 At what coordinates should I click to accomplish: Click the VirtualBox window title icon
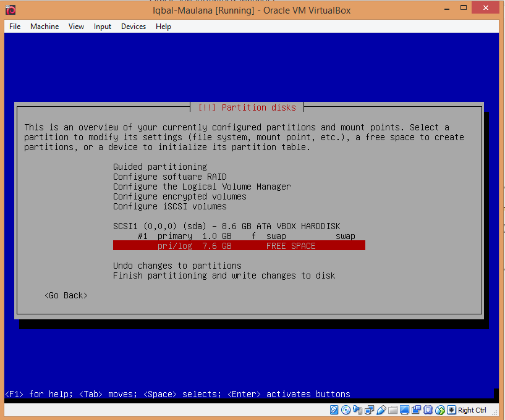11,10
